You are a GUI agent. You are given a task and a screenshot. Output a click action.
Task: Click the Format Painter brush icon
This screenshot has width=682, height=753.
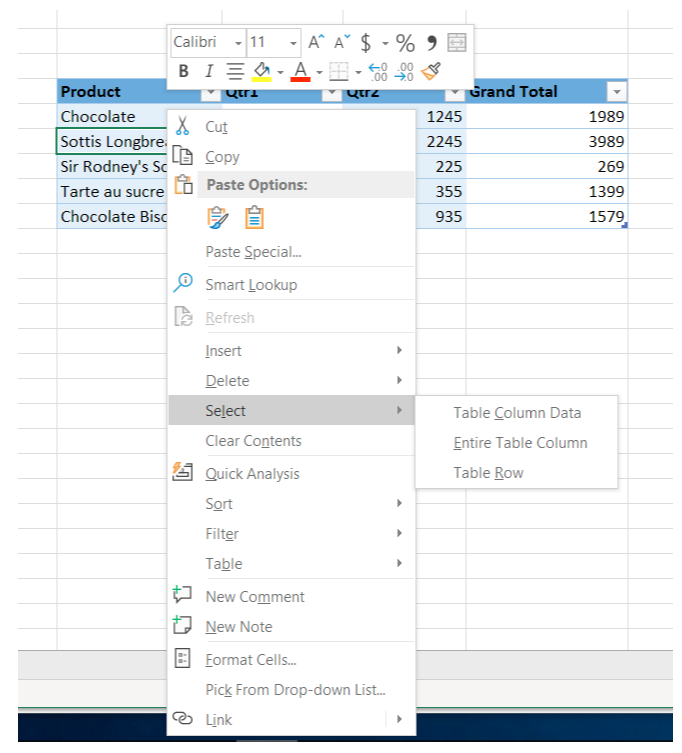(x=431, y=71)
